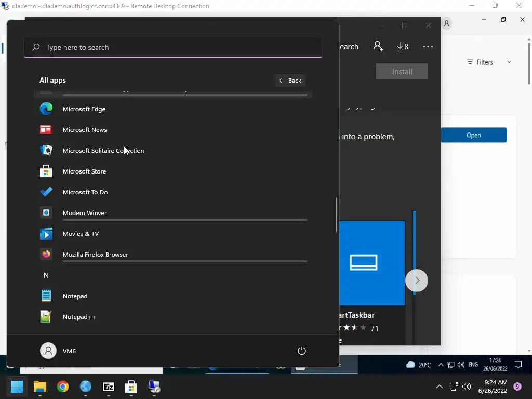Screen dimensions: 532x399
Task: Open the local volume speaker tray icon
Action: (x=467, y=387)
